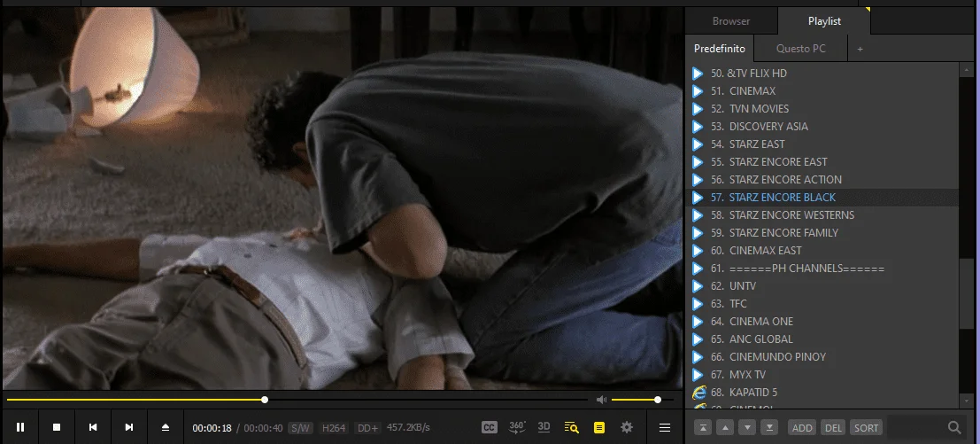This screenshot has height=444, width=980.
Task: Select playlist item 59. STARZ ENCORE FAMILY
Action: pyautogui.click(x=822, y=232)
